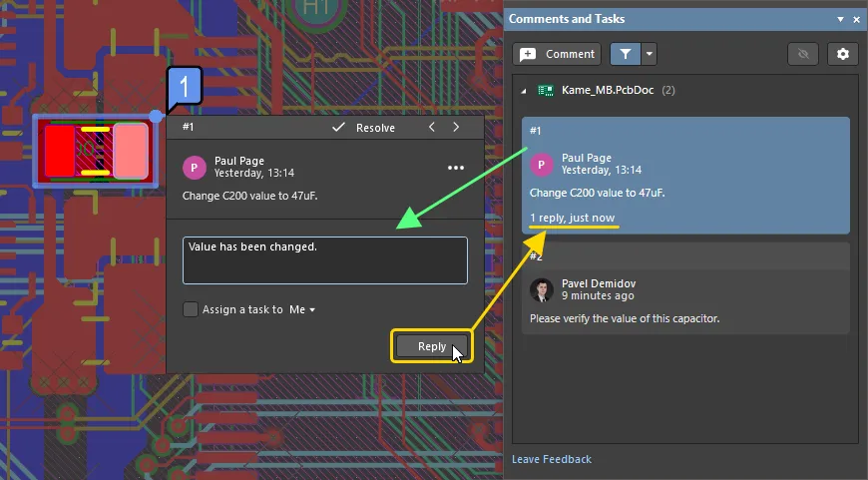Viewport: 868px width, 480px height.
Task: Close the Comments and Tasks panel
Action: [856, 19]
